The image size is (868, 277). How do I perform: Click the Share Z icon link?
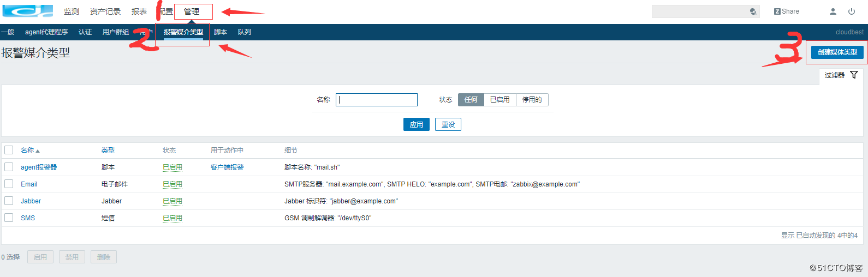[787, 11]
